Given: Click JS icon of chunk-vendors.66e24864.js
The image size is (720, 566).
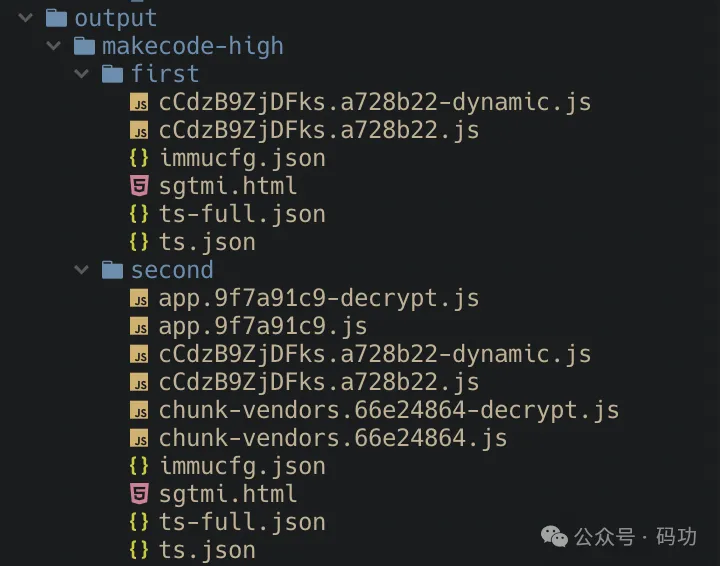Looking at the screenshot, I should point(139,438).
